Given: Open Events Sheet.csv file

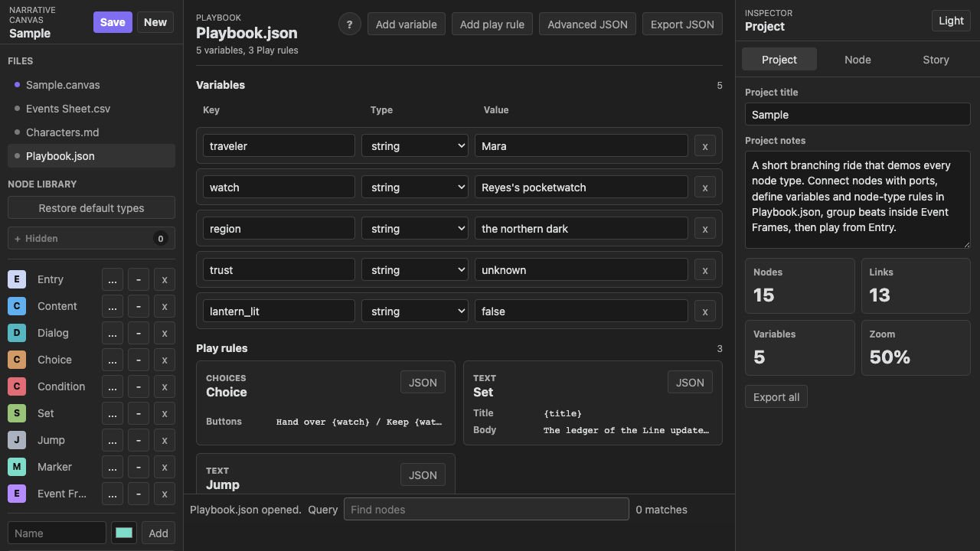Looking at the screenshot, I should [x=91, y=109].
